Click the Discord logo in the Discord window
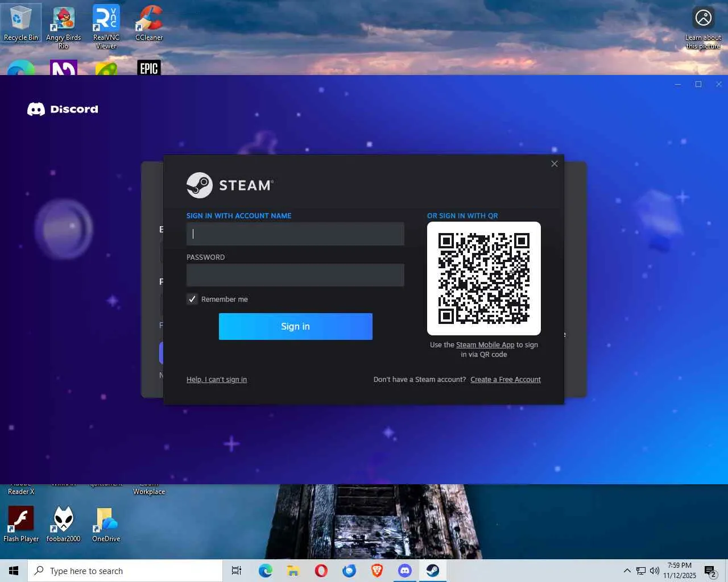Viewport: 728px width, 582px height. (x=63, y=109)
